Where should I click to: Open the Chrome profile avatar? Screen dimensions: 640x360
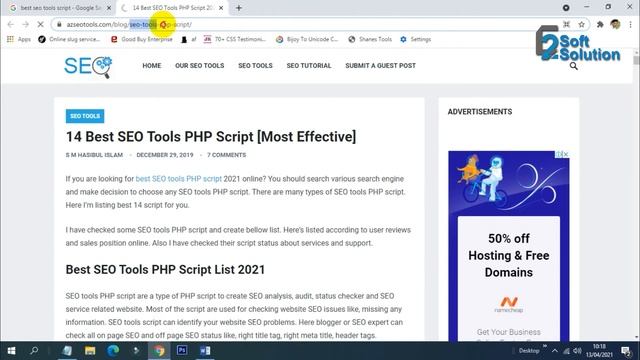click(x=616, y=24)
